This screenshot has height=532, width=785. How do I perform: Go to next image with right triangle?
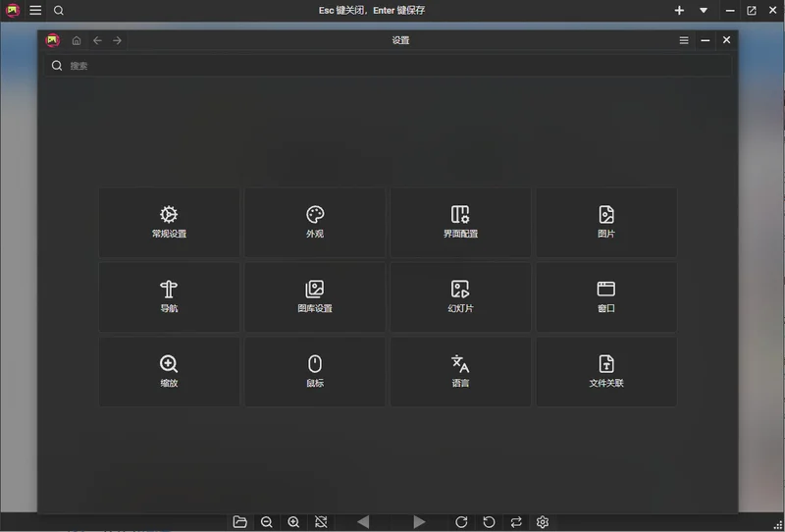pyautogui.click(x=420, y=522)
